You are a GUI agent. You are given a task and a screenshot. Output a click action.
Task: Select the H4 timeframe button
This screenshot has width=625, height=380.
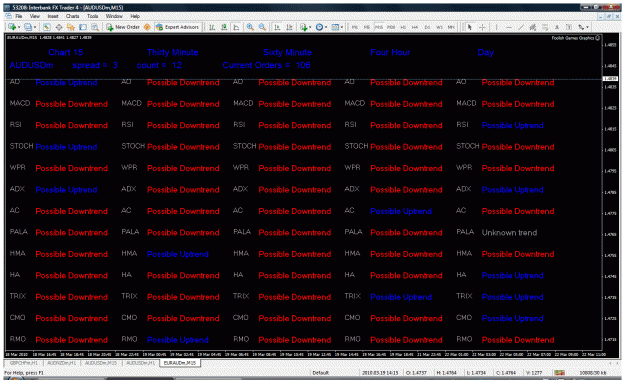[415, 27]
